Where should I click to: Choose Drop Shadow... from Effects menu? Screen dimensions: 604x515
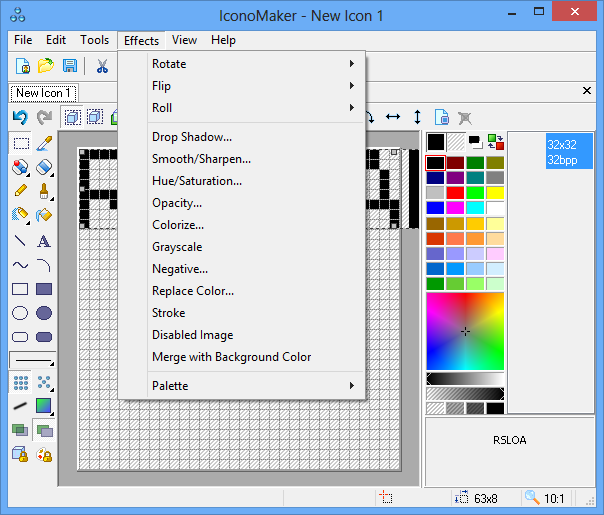(x=242, y=137)
